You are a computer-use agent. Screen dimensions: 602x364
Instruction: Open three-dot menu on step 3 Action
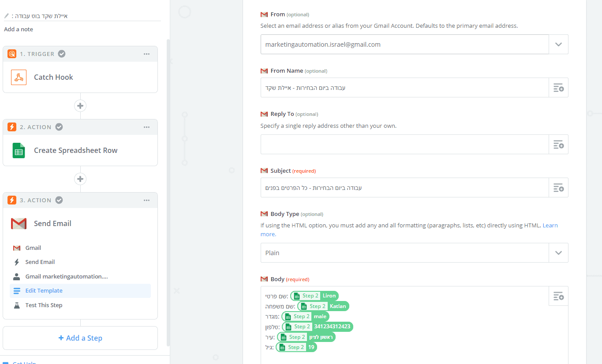pyautogui.click(x=147, y=201)
